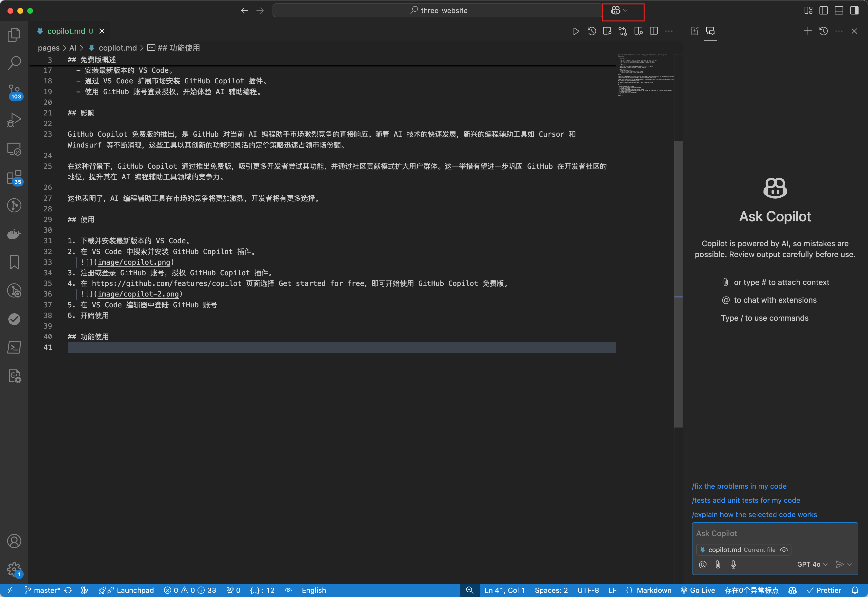Click the send arrow in Copilot input

(840, 564)
